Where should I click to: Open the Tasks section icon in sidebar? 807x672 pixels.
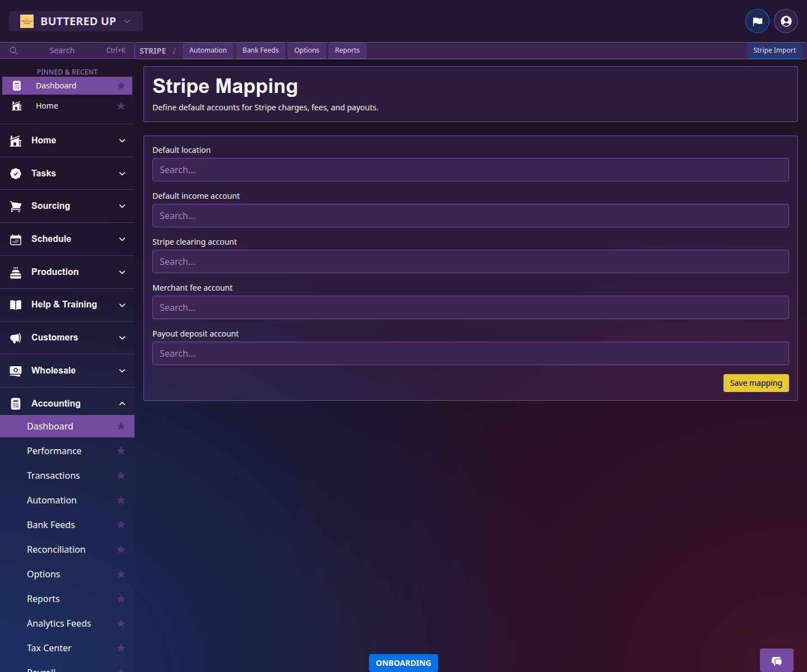(x=16, y=173)
